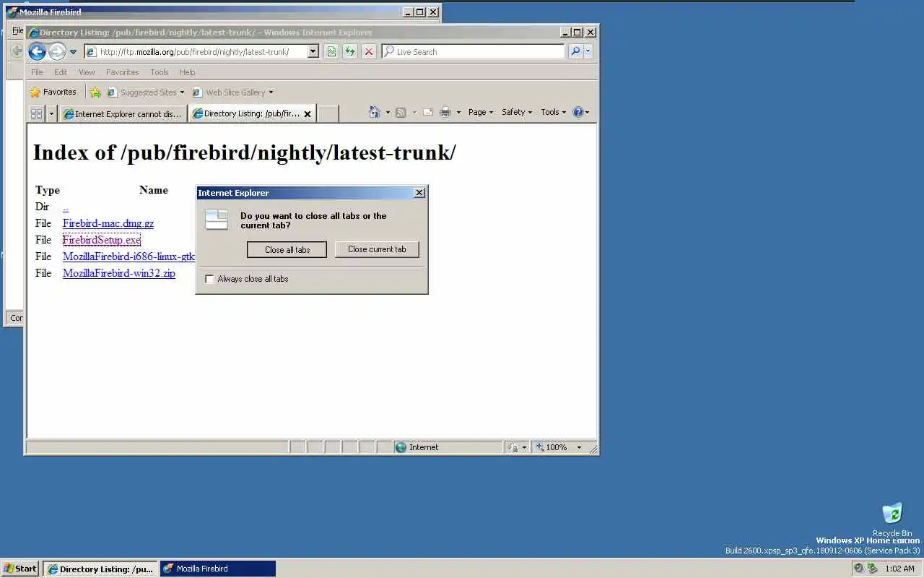Screen dimensions: 924x578
Task: Switch to Mozilla Firebird via taskbar
Action: pyautogui.click(x=218, y=569)
